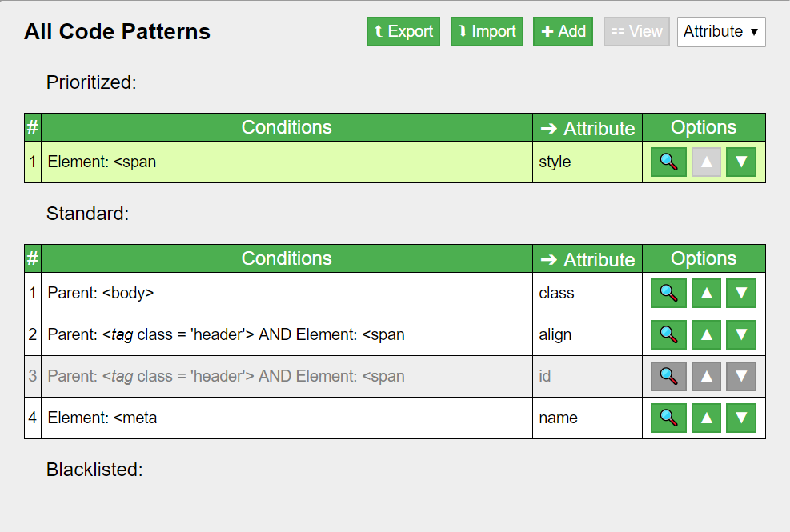The width and height of the screenshot is (790, 532).
Task: Move the 'Element: <meta' pattern down
Action: pyautogui.click(x=741, y=418)
